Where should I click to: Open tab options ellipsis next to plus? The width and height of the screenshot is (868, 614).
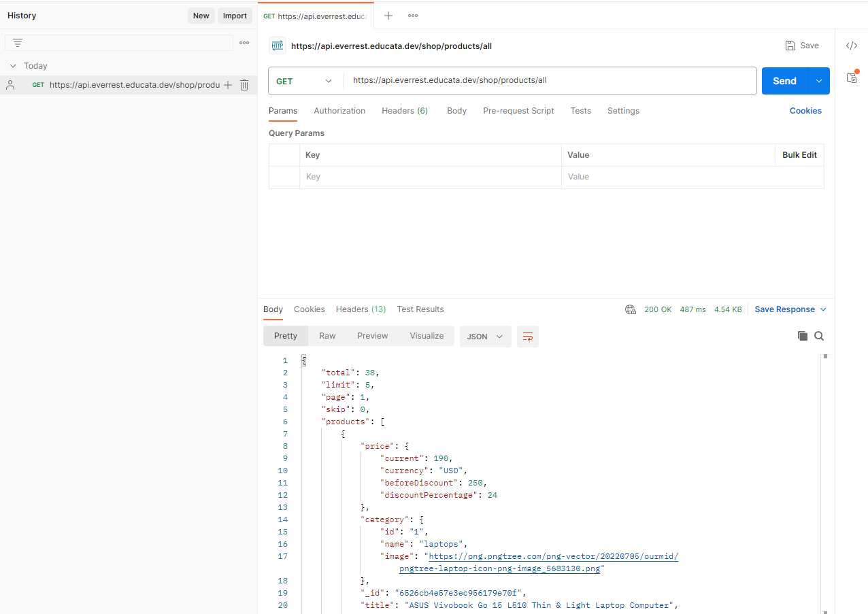(413, 16)
